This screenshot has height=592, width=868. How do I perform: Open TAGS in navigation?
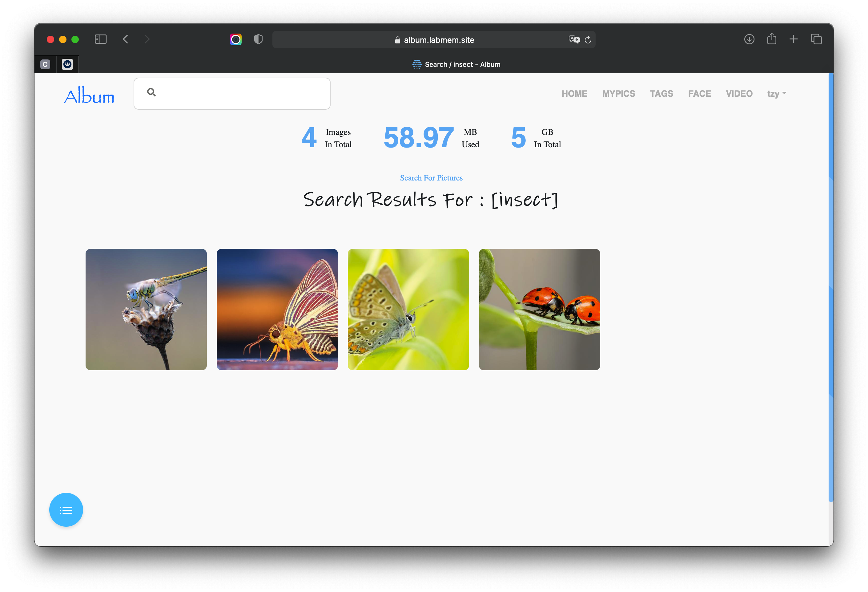click(x=661, y=93)
